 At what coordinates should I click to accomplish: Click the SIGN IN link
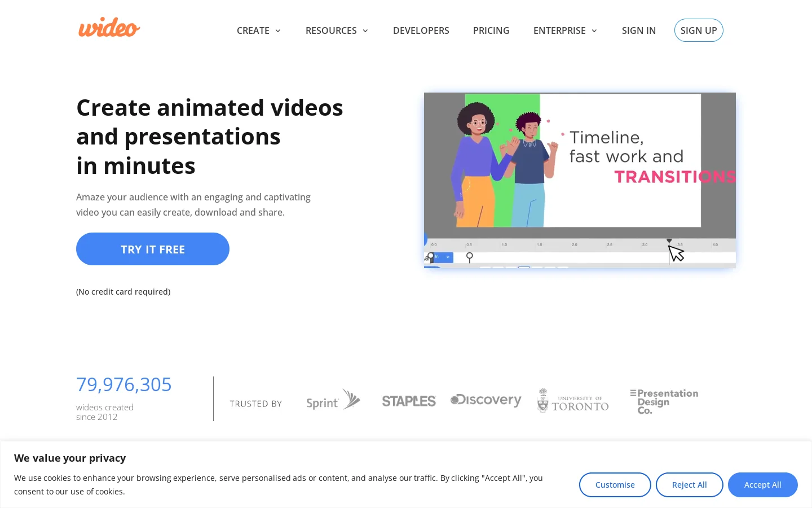(x=639, y=30)
